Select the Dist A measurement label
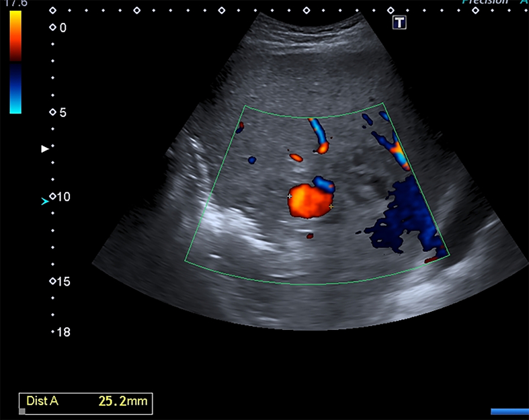Viewport: 529px width, 420px height. tap(42, 401)
